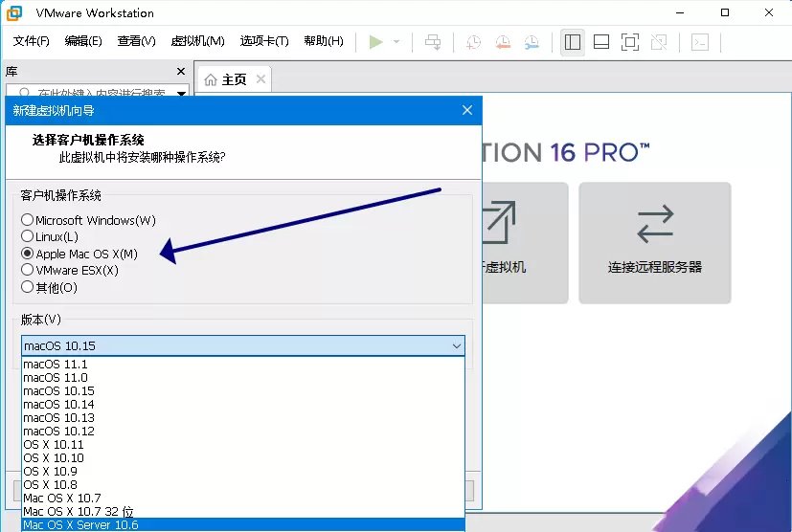Click the home icon on the 主页 tab
Screen dimensions: 792x532
click(211, 79)
